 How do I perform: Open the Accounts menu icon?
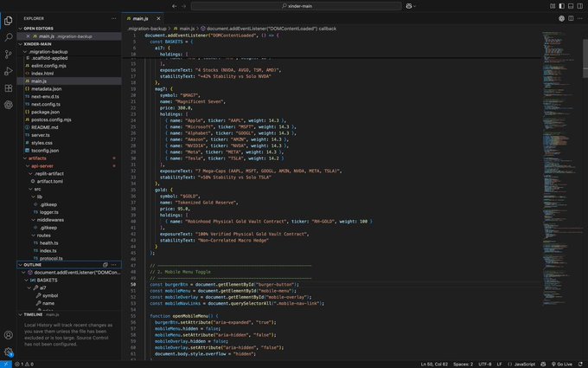coord(9,335)
